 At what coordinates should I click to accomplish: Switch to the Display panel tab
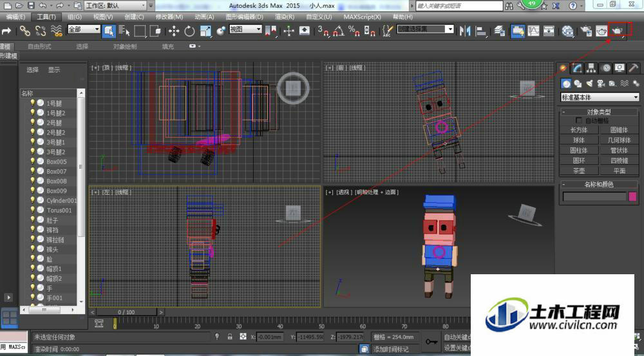620,68
